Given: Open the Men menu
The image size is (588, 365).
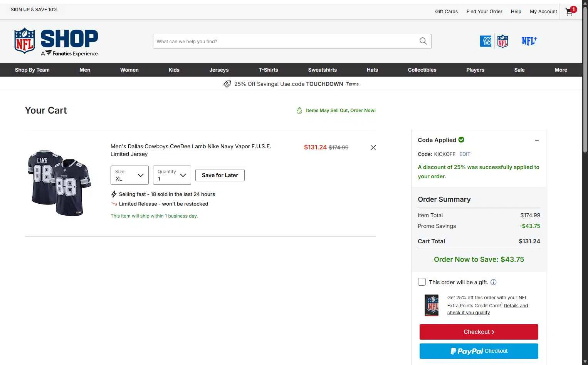Looking at the screenshot, I should pos(85,70).
